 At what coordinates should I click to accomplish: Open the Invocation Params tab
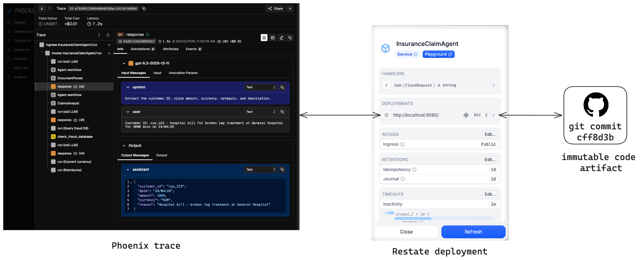(x=183, y=73)
